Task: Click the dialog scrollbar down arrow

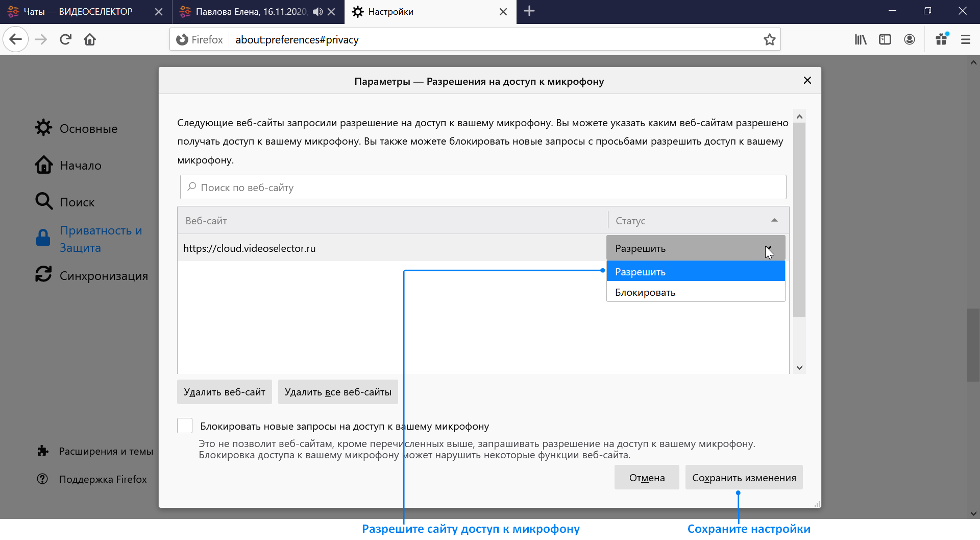Action: tap(800, 367)
